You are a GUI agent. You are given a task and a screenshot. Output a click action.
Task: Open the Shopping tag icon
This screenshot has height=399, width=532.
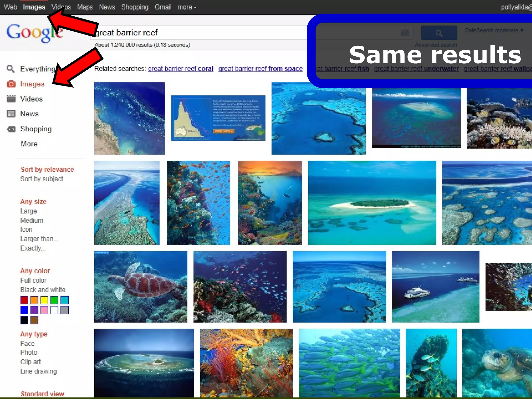pos(11,129)
